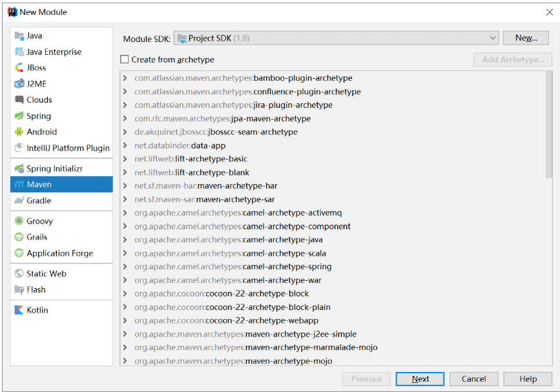Click the Maven 'm' icon

(19, 185)
